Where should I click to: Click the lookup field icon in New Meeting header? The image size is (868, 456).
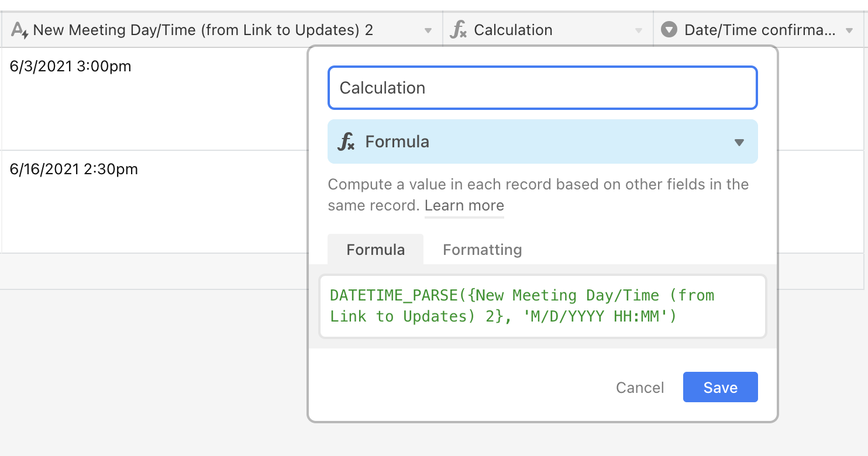[x=19, y=30]
